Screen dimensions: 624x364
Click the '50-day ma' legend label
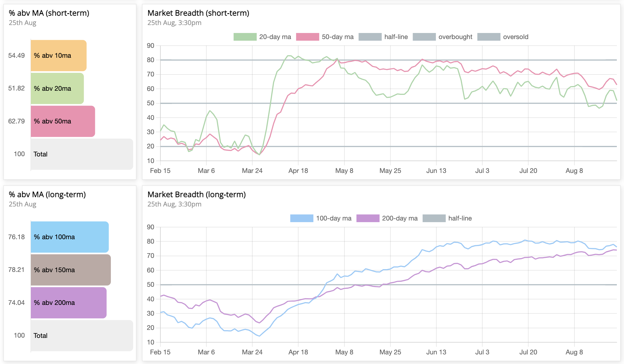tap(338, 37)
